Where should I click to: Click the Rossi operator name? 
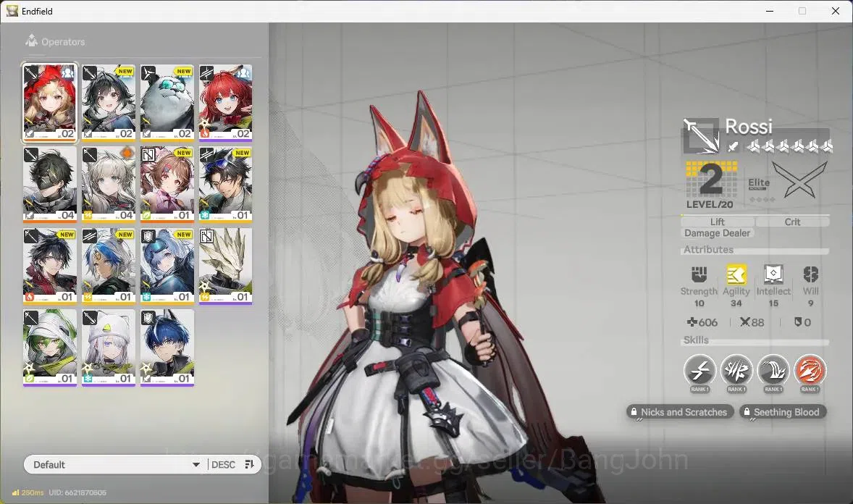coord(749,126)
